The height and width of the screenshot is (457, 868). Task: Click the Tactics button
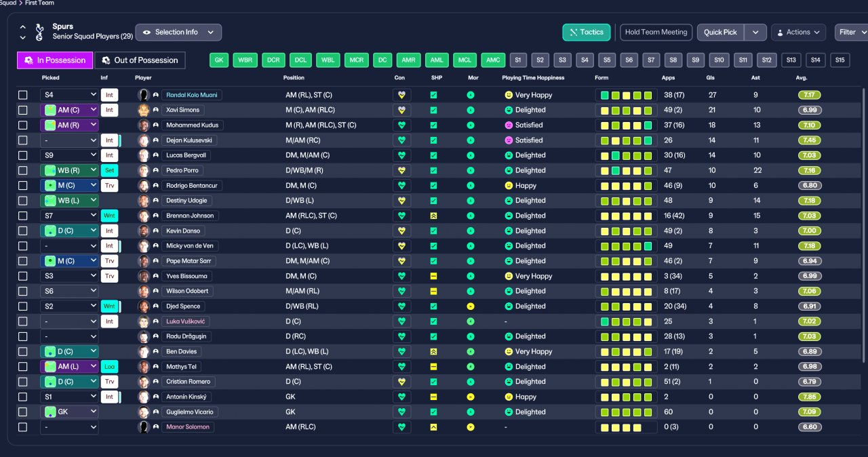(x=587, y=32)
